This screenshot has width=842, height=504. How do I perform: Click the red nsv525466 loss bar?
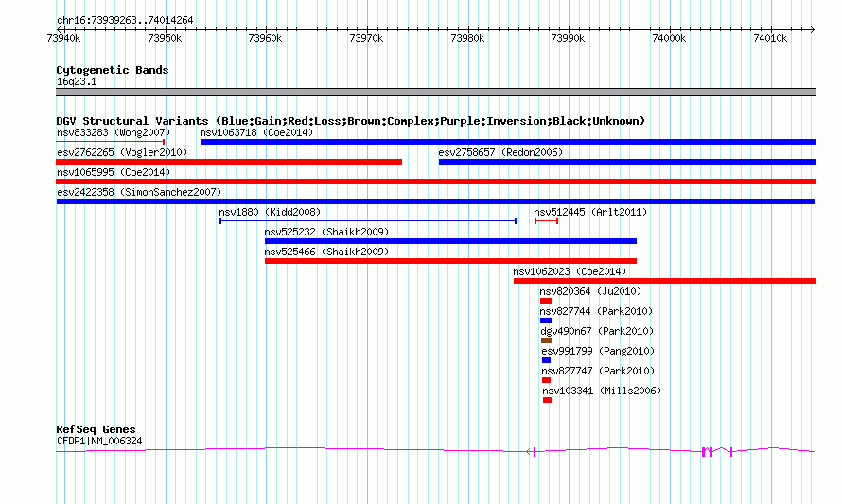(x=450, y=261)
